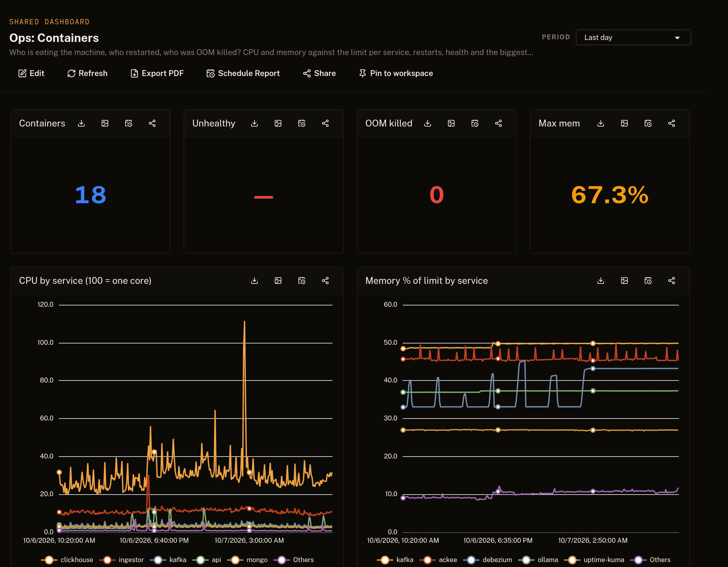The image size is (728, 567).
Task: Click the Ops: Containers dashboard title
Action: [54, 38]
